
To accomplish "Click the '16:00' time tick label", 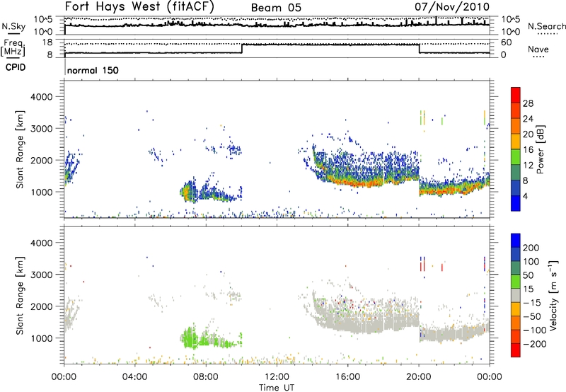I will (x=347, y=377).
